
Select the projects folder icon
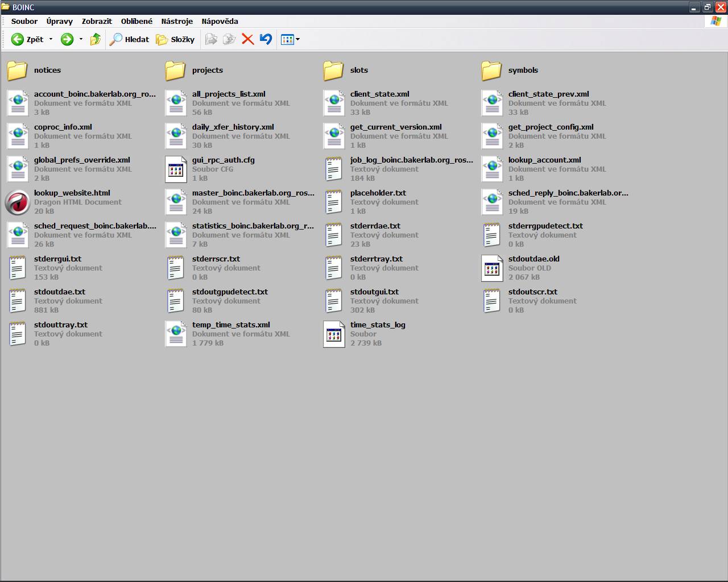click(175, 70)
